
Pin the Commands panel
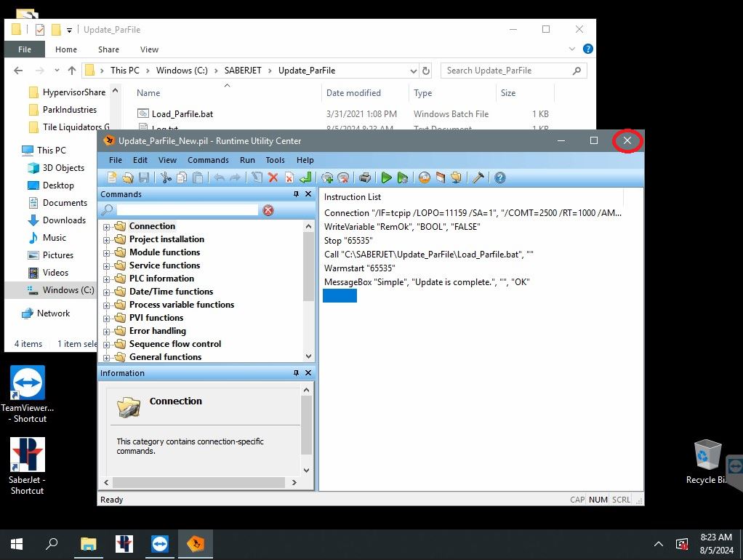click(x=296, y=194)
